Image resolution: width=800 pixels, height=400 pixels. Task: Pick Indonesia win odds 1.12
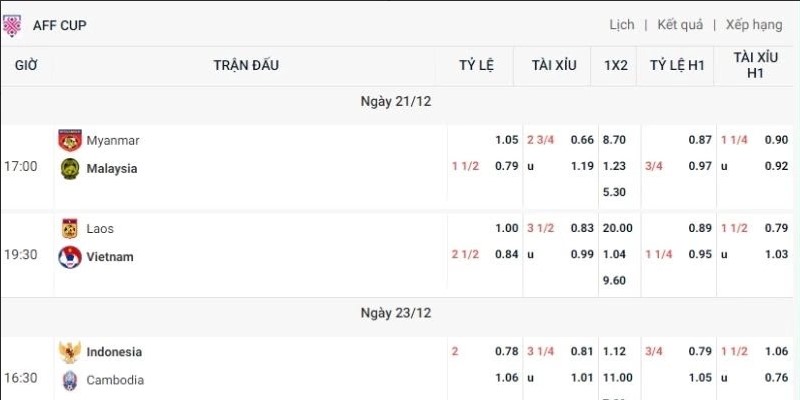[615, 352]
